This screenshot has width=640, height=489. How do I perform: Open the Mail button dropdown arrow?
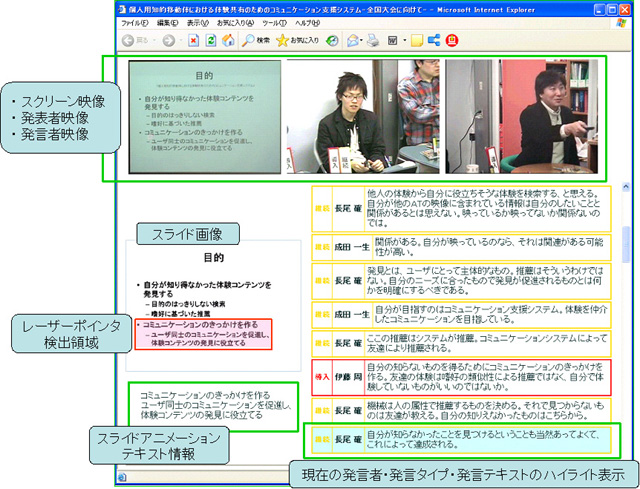click(361, 40)
